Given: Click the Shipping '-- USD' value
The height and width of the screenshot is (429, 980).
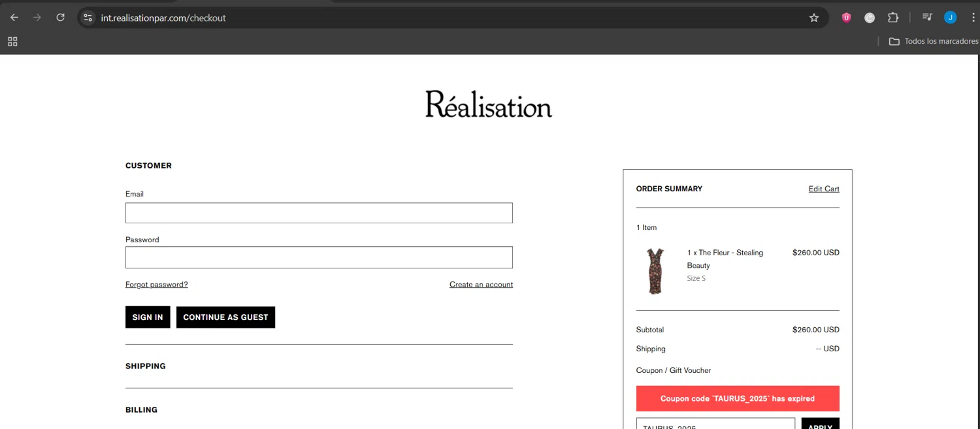Looking at the screenshot, I should (827, 349).
